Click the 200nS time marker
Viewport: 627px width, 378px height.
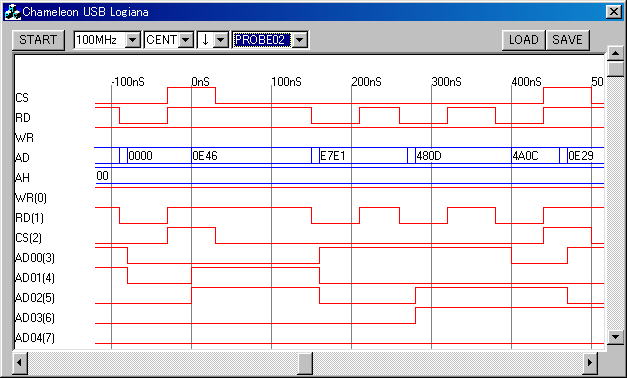pos(366,82)
